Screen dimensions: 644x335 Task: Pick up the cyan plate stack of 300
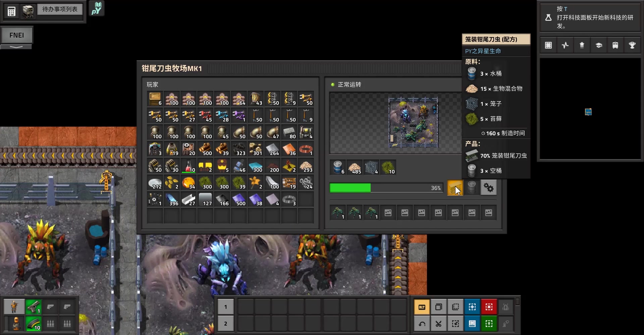[x=256, y=166]
